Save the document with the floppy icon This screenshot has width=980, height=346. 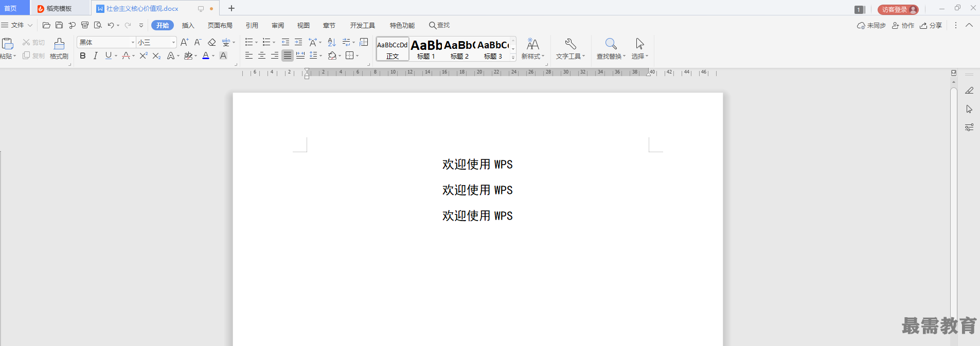(59, 25)
